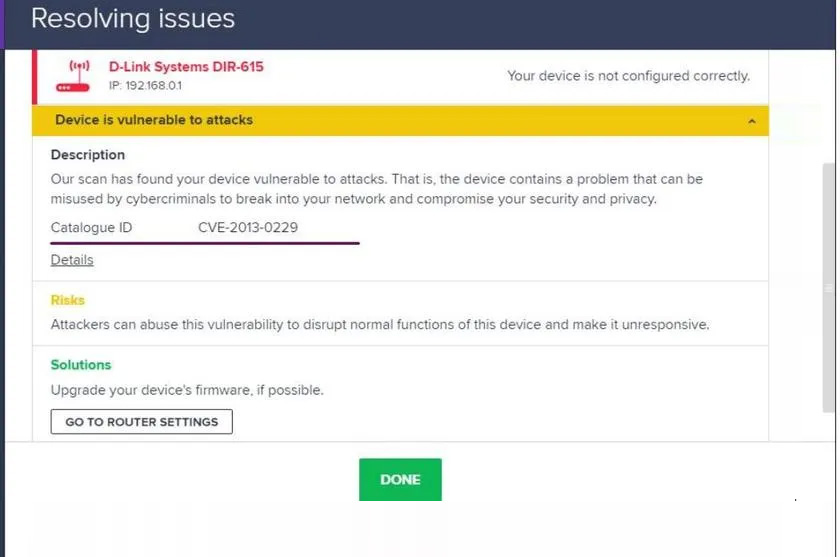The height and width of the screenshot is (557, 840).
Task: Click the yellow Risks heading
Action: pos(68,300)
